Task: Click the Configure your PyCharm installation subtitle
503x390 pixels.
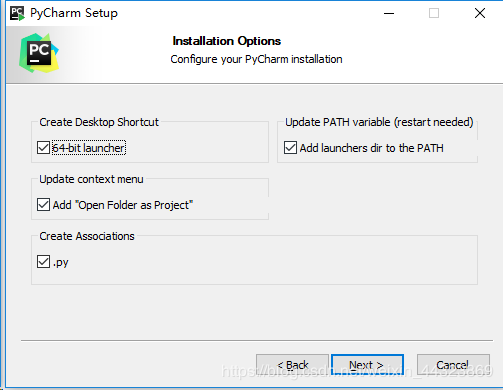Action: (x=256, y=59)
